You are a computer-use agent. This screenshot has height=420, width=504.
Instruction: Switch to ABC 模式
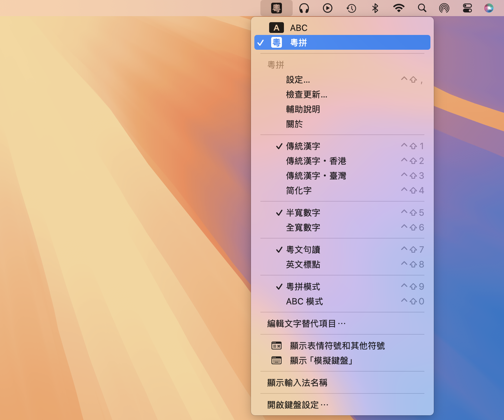(304, 301)
